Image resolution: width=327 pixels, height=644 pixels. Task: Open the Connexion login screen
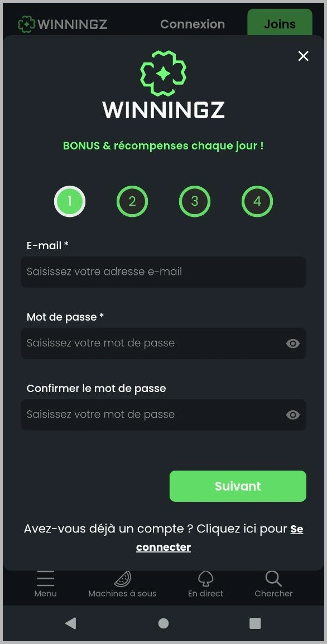pyautogui.click(x=193, y=24)
